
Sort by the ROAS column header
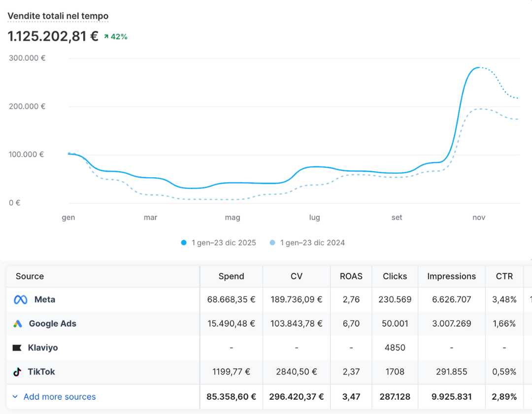pyautogui.click(x=351, y=276)
